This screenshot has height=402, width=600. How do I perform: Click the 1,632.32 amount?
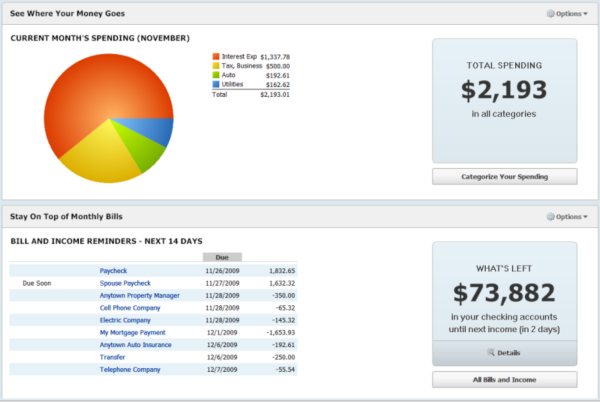[282, 283]
